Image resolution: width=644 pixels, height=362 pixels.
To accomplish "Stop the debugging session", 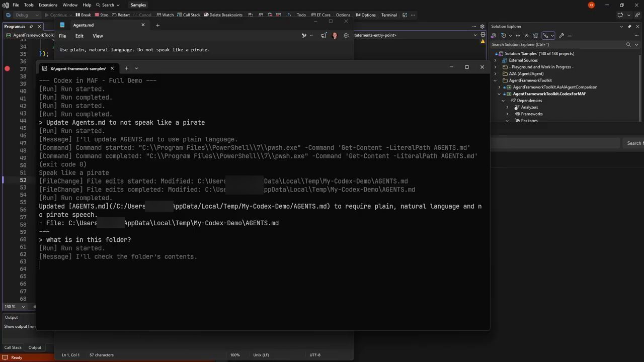I will tap(101, 15).
